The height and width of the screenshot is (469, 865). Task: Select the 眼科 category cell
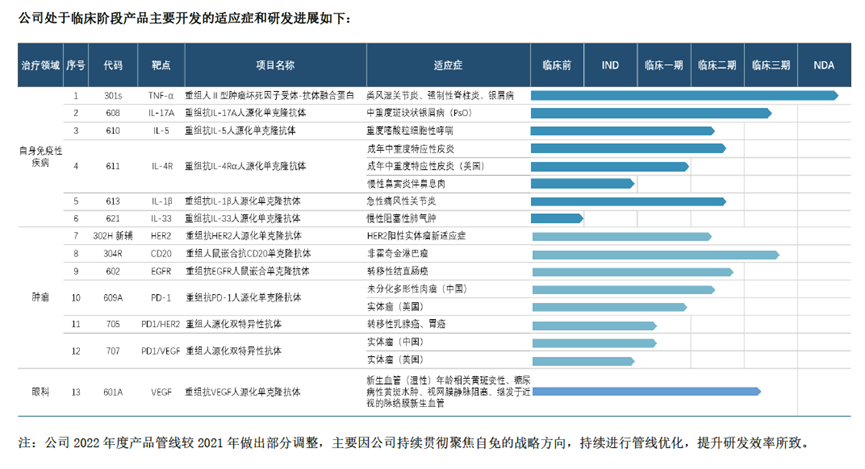pos(41,390)
